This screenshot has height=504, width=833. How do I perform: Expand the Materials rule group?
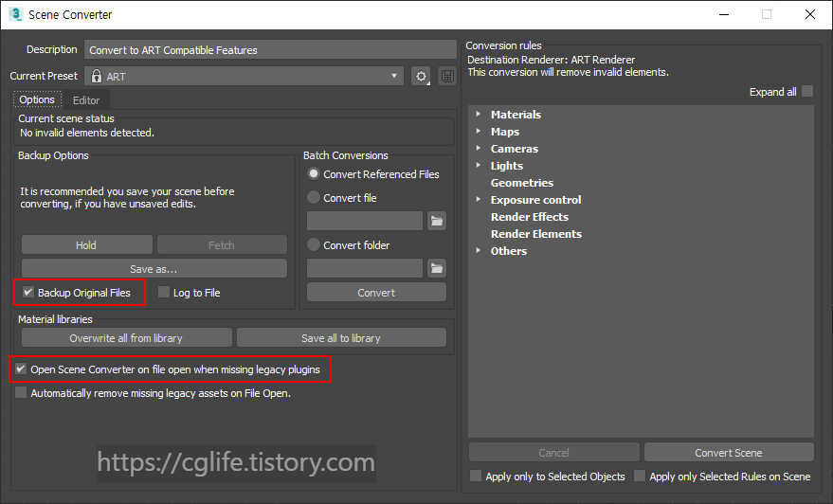point(479,115)
